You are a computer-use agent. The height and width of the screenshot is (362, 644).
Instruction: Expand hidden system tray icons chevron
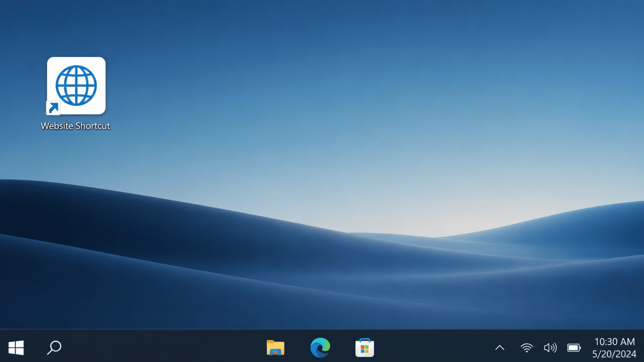500,348
